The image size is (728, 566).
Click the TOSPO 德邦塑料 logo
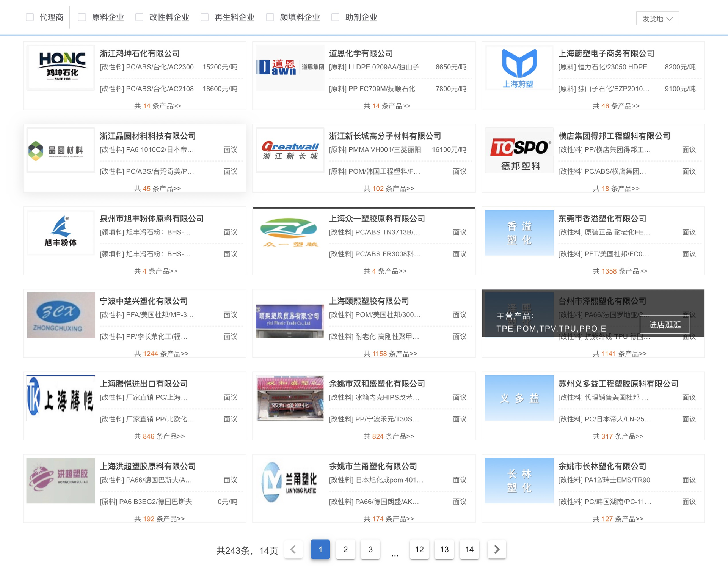[519, 150]
